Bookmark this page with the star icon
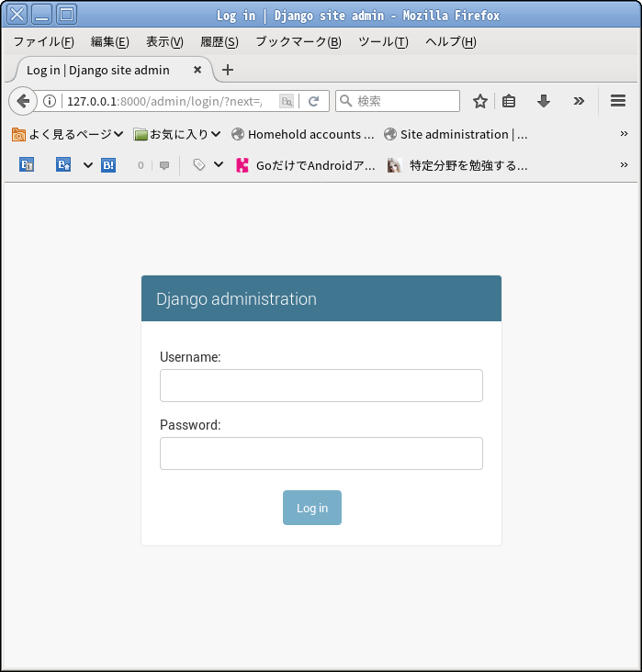The image size is (642, 672). [479, 101]
